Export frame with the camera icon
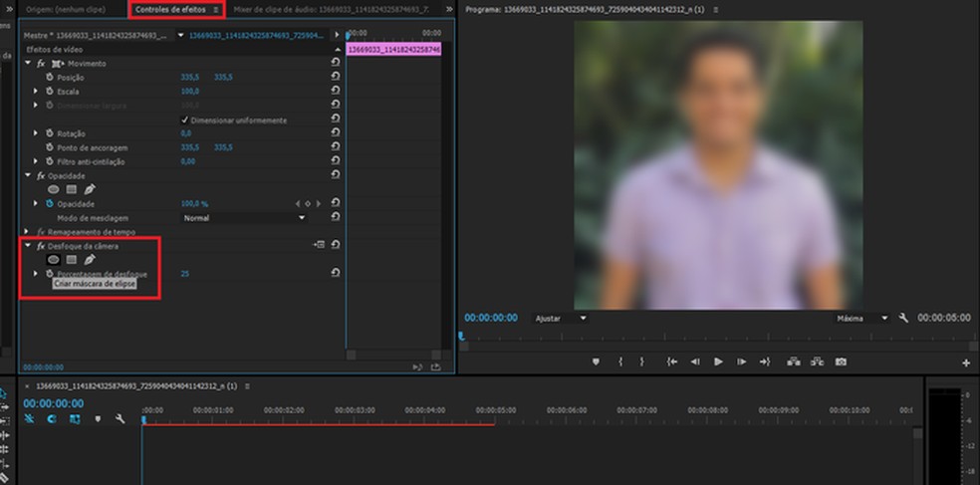 tap(842, 362)
